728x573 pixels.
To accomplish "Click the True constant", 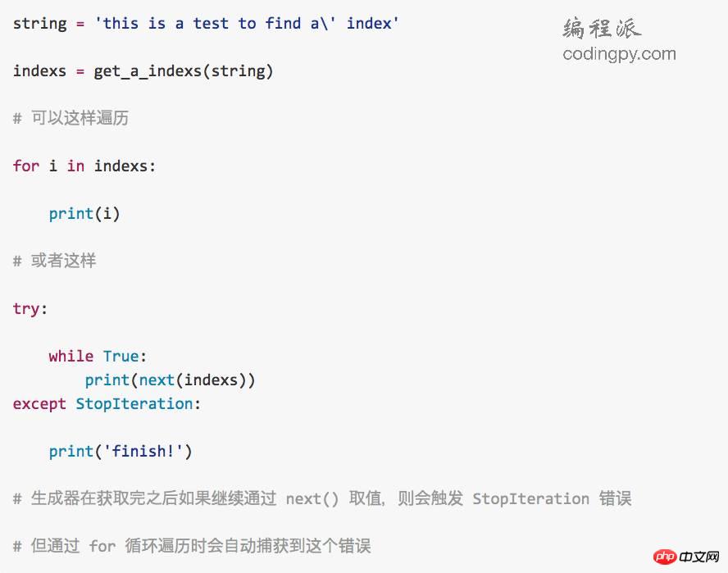I will pos(121,356).
